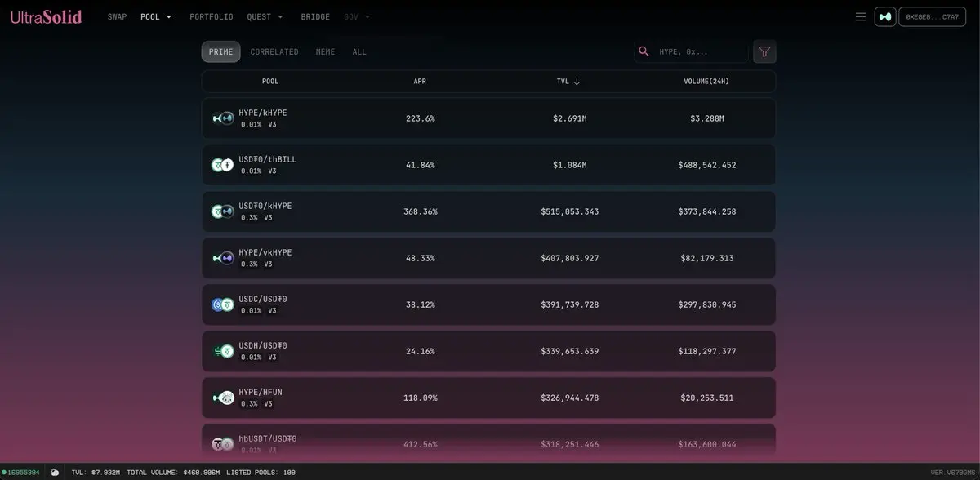980x480 pixels.
Task: Sort by TVL arrow icon
Action: tap(577, 82)
